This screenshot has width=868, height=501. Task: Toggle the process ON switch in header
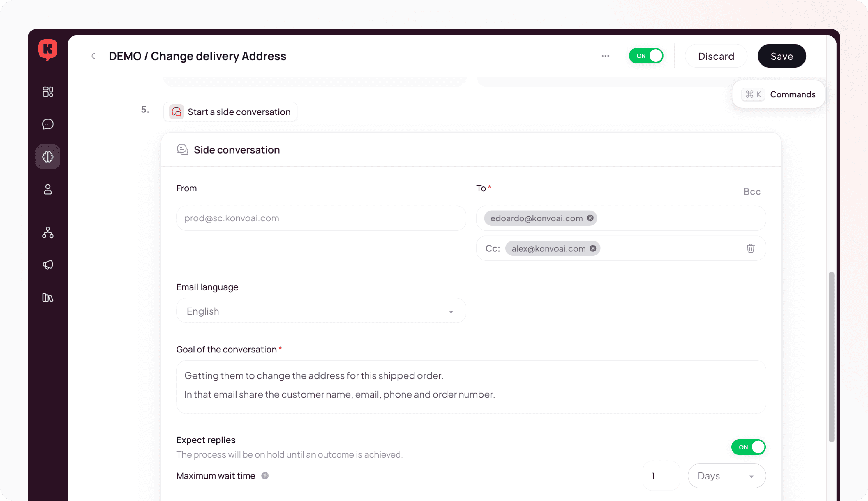646,56
